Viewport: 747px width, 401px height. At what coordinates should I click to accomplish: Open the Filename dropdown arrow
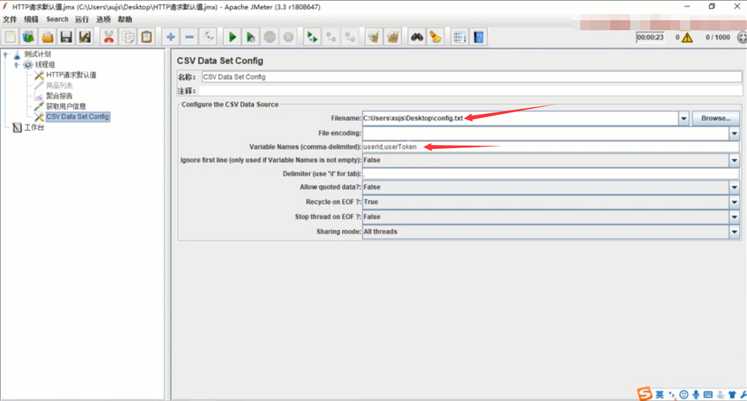point(684,118)
